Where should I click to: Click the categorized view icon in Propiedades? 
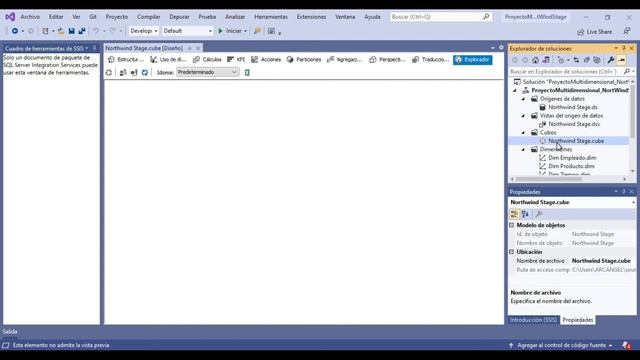point(514,214)
